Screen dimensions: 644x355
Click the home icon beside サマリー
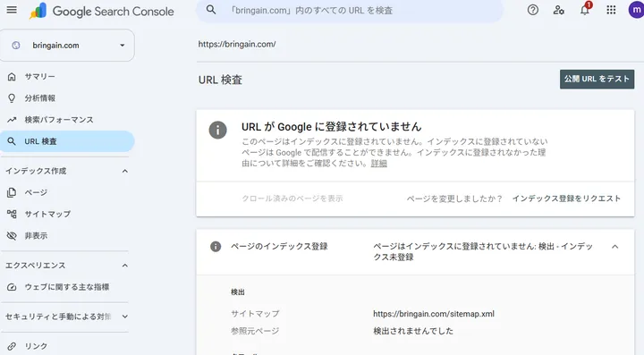tap(12, 76)
